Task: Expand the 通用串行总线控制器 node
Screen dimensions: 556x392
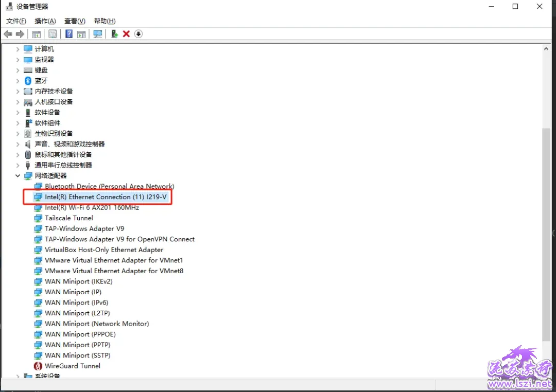Action: pyautogui.click(x=18, y=166)
